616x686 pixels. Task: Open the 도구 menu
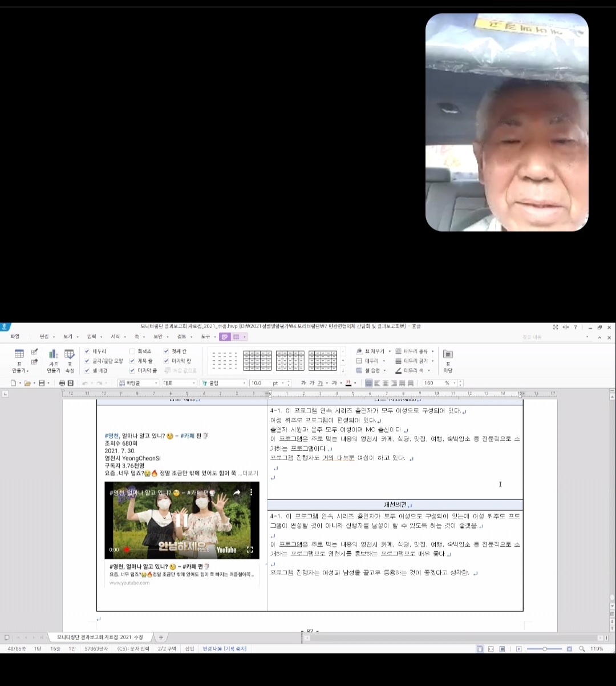pos(205,337)
